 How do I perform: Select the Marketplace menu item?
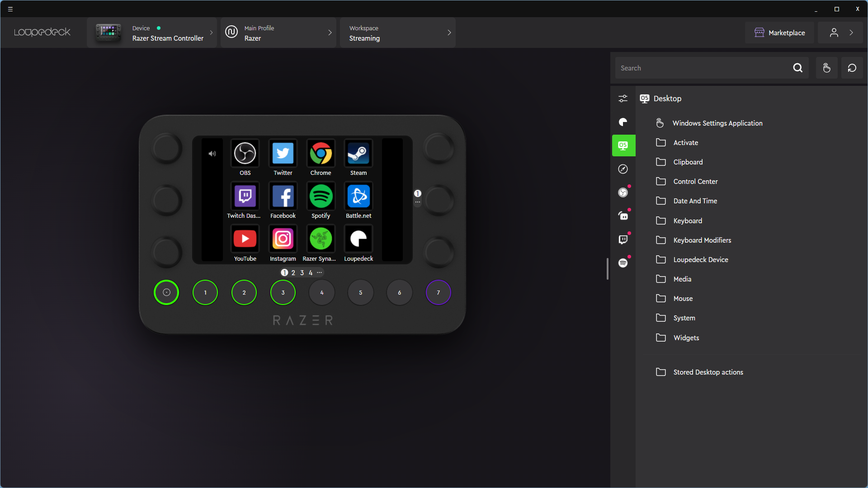(x=779, y=32)
